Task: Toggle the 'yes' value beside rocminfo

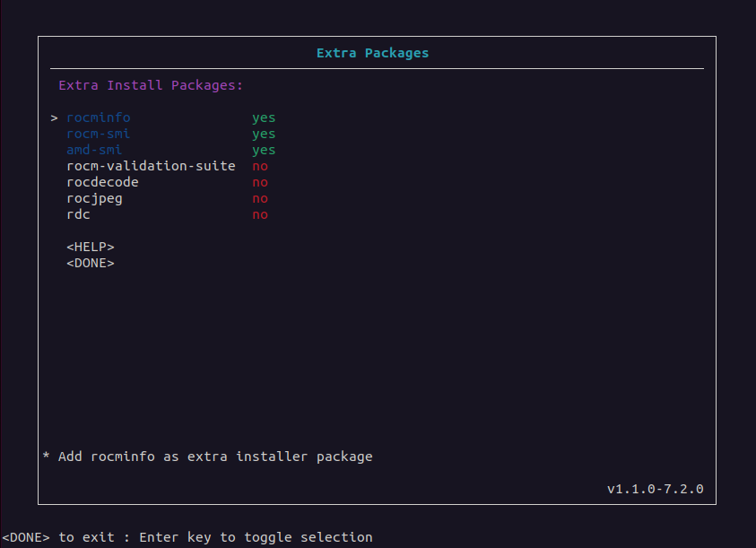Action: click(x=264, y=117)
